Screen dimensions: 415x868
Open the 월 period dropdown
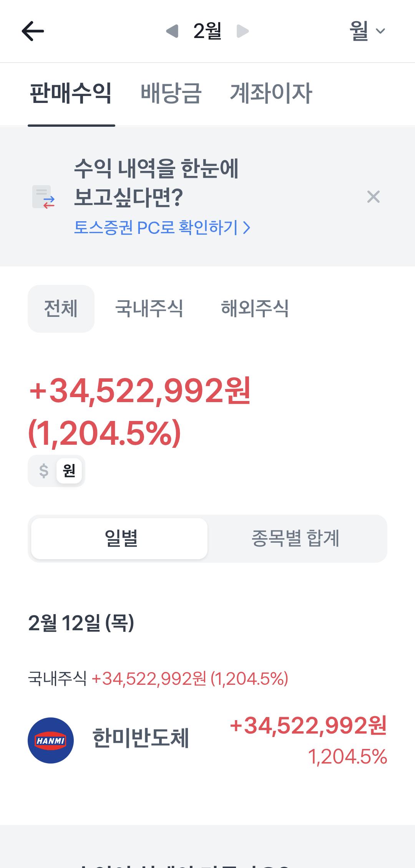(367, 31)
